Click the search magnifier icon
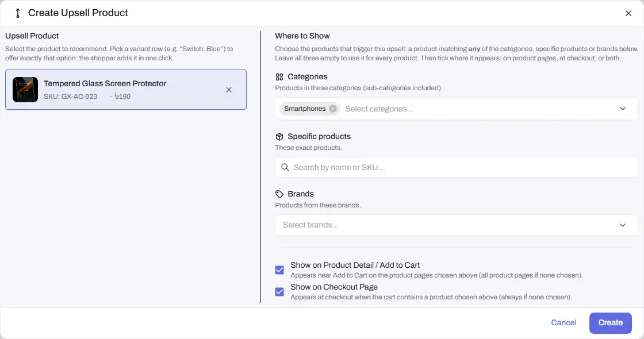 pos(285,167)
